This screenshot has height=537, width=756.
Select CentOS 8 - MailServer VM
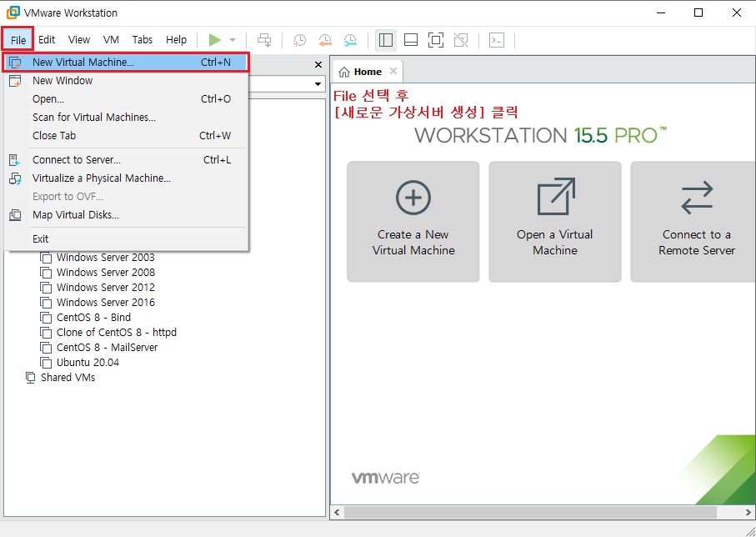click(x=107, y=348)
